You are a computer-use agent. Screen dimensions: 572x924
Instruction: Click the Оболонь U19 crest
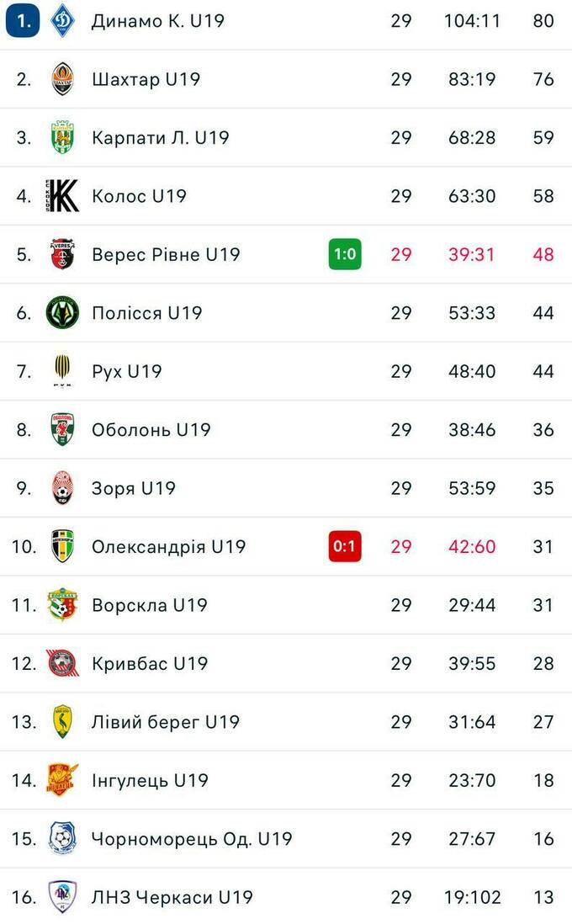(x=62, y=429)
